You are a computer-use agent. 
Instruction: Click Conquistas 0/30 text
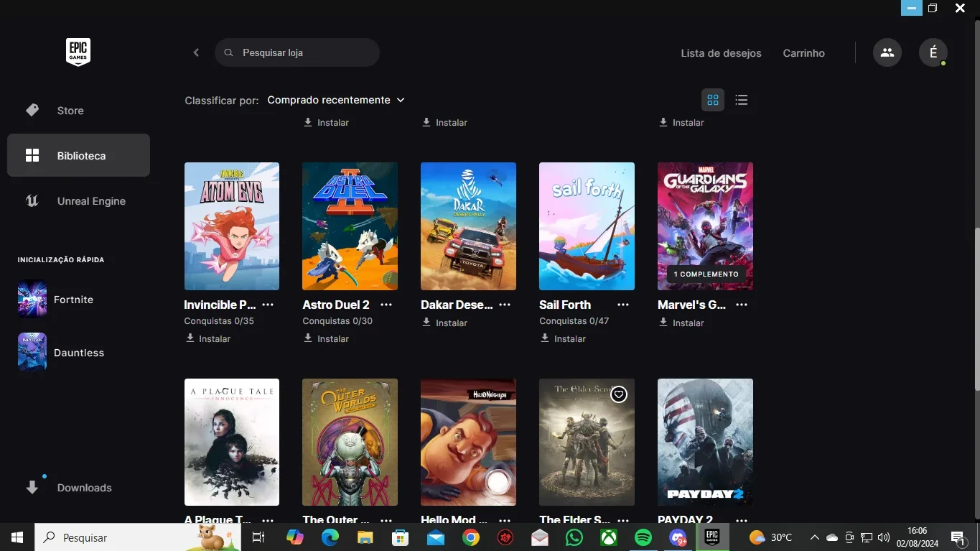(337, 321)
